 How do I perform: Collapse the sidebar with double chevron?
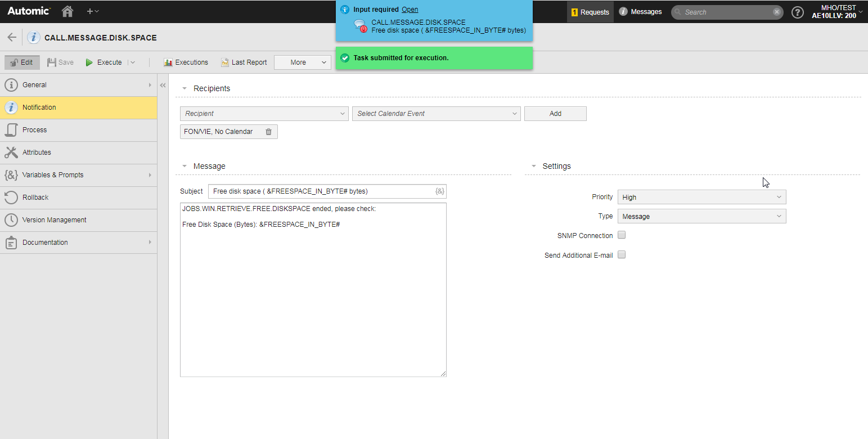163,85
